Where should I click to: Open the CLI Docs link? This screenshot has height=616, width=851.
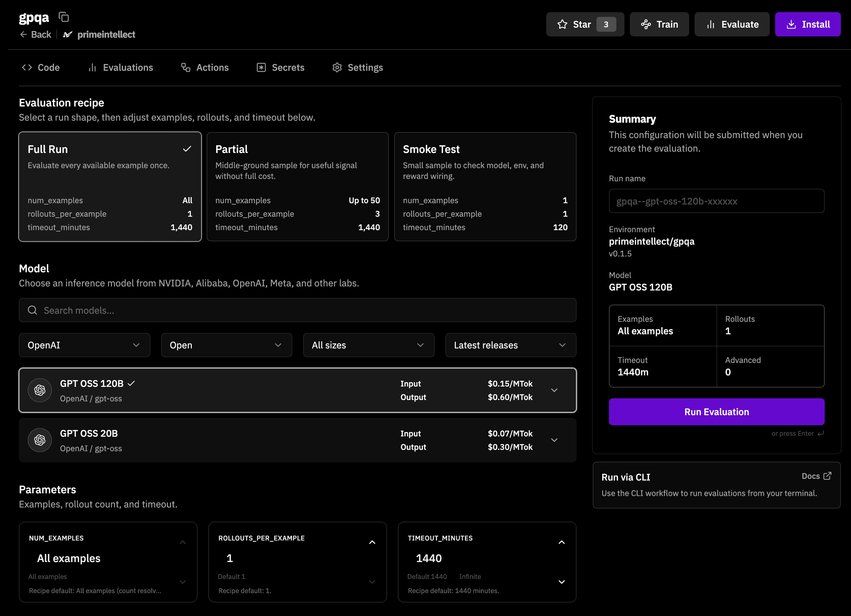click(x=817, y=476)
